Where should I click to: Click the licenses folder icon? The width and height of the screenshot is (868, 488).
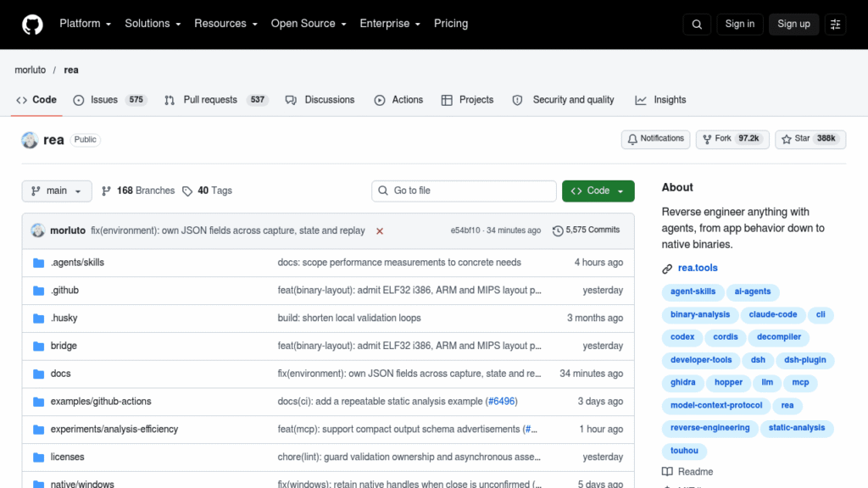point(38,457)
